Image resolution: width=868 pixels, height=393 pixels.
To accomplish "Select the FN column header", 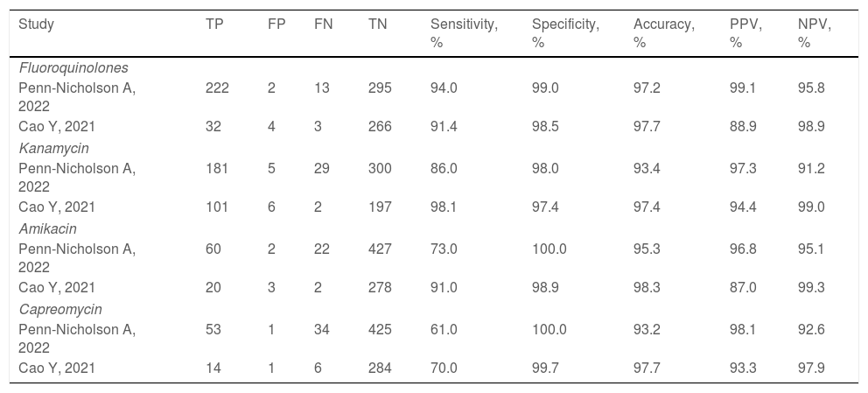I will tap(323, 25).
